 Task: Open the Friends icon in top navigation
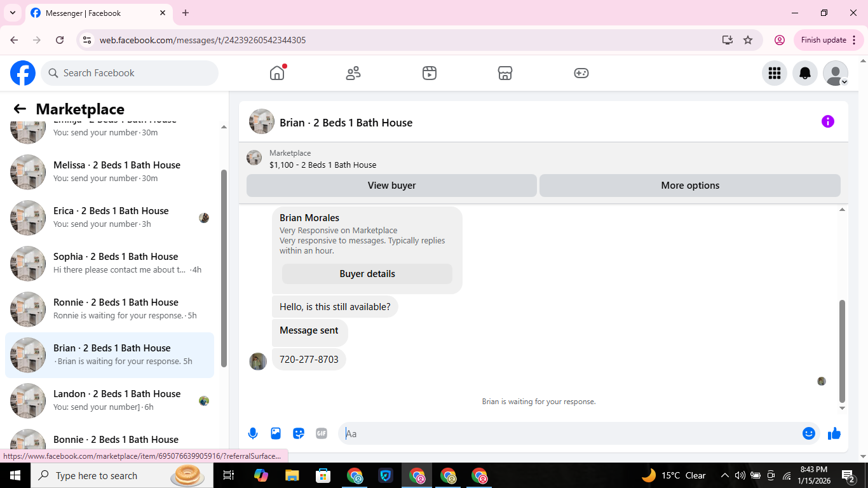[353, 73]
